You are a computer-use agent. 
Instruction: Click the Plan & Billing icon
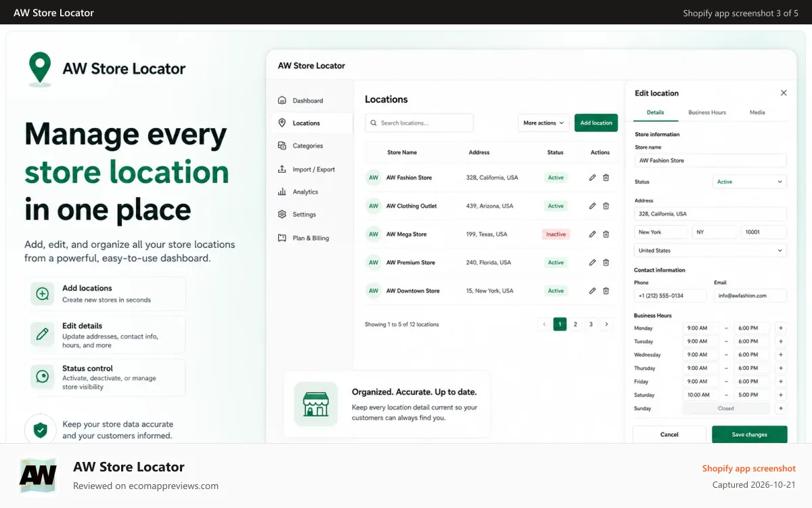[282, 238]
